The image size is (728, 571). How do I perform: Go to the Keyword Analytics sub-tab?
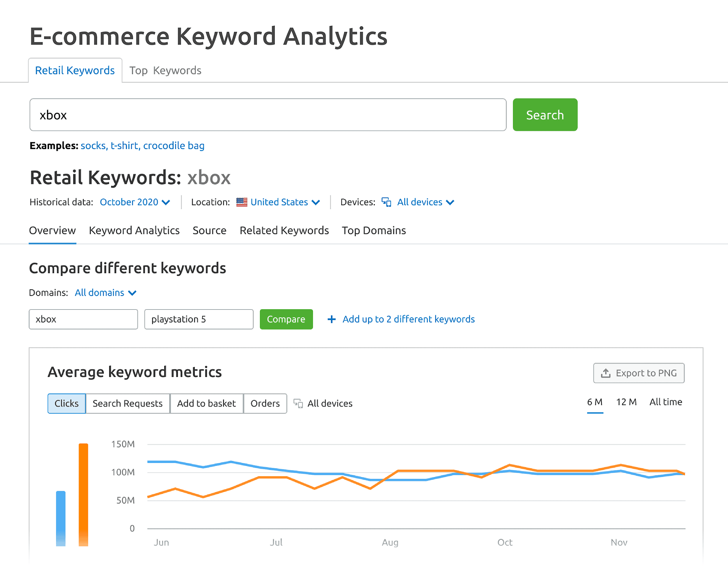[x=134, y=230]
